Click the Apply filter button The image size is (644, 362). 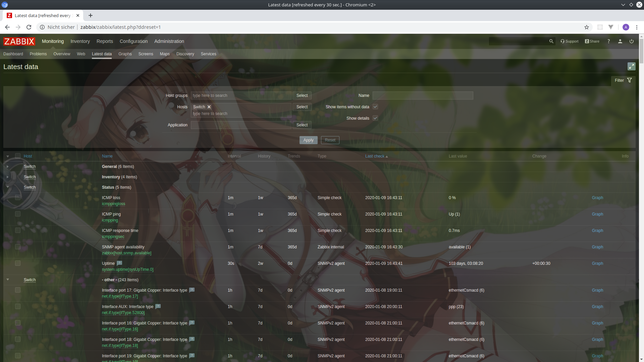308,140
